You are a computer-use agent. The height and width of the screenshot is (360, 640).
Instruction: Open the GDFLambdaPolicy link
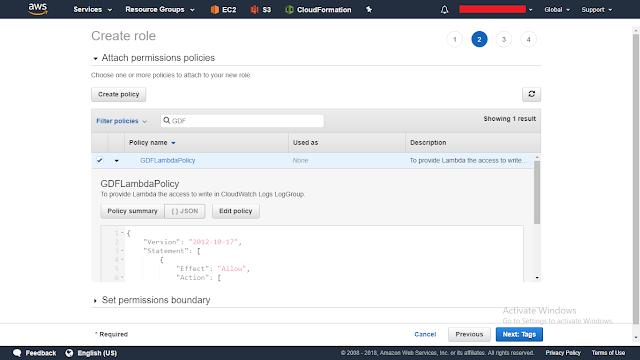click(x=168, y=160)
